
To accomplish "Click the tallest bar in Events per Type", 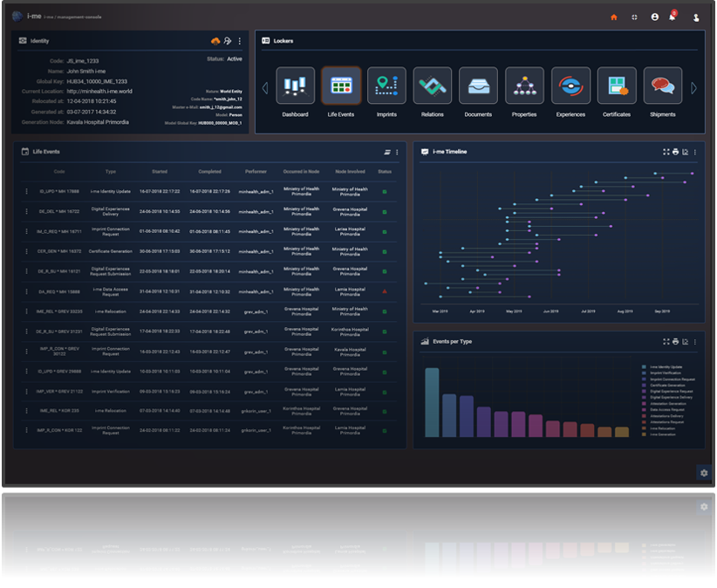I will [x=432, y=402].
